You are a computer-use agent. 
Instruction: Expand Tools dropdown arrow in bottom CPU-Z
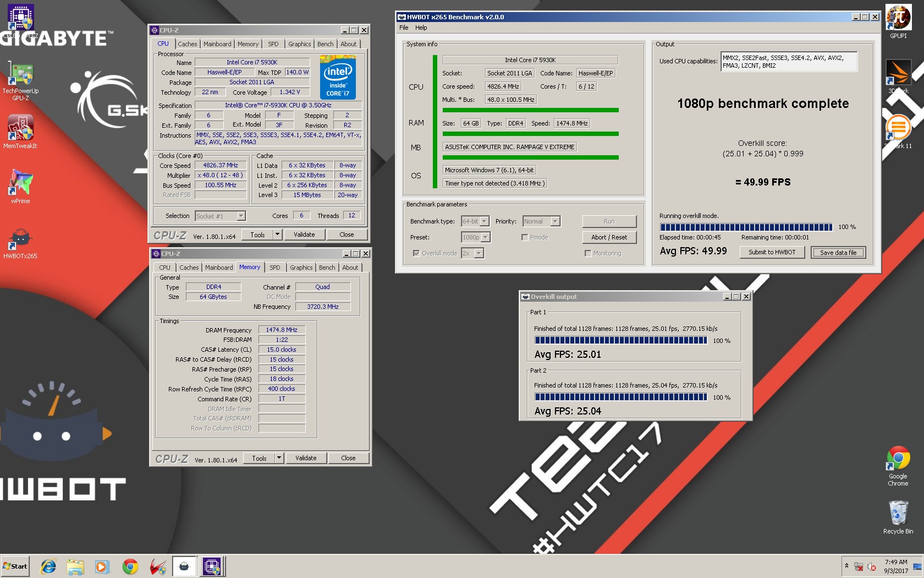pos(279,458)
